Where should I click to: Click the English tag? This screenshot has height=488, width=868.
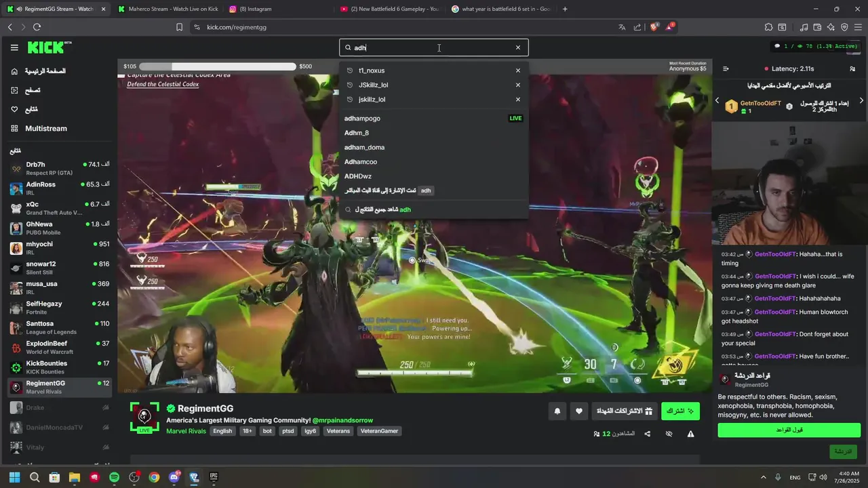click(x=222, y=431)
